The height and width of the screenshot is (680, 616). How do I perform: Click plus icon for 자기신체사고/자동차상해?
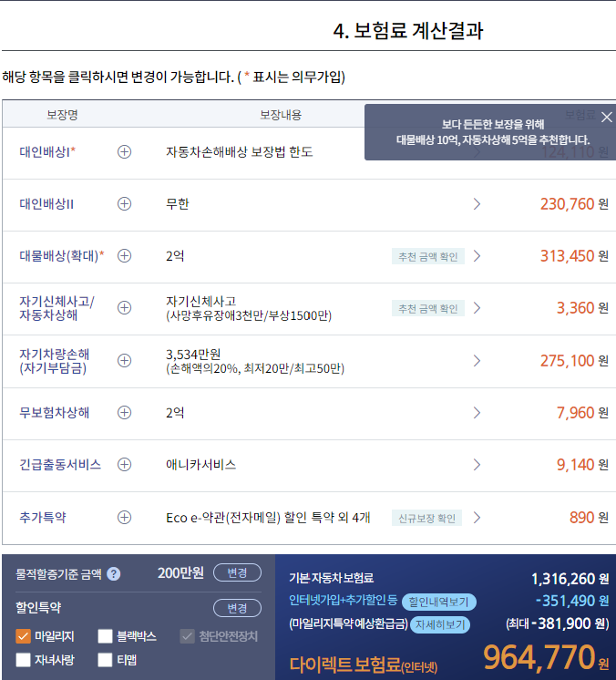point(125,308)
